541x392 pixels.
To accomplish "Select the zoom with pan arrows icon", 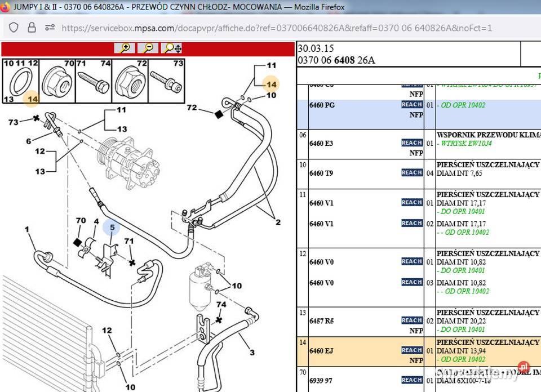I will coord(171,48).
